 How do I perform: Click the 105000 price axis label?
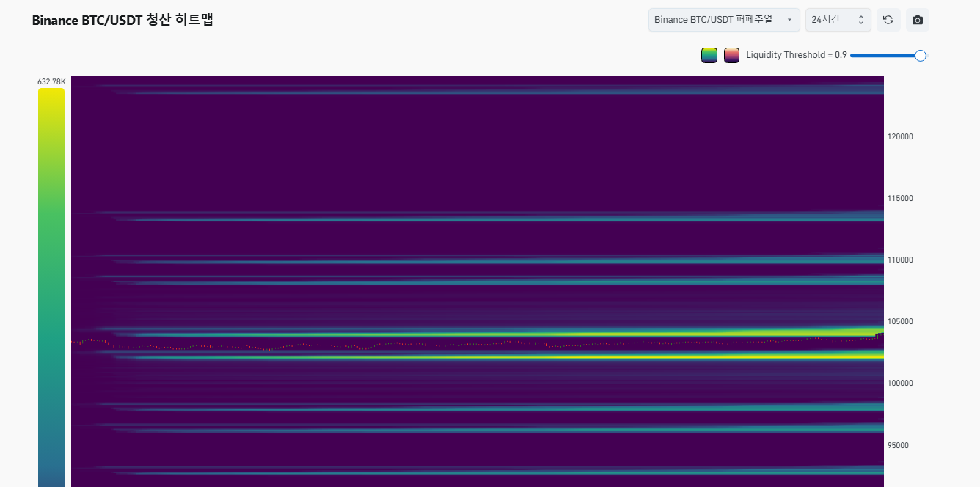coord(900,321)
